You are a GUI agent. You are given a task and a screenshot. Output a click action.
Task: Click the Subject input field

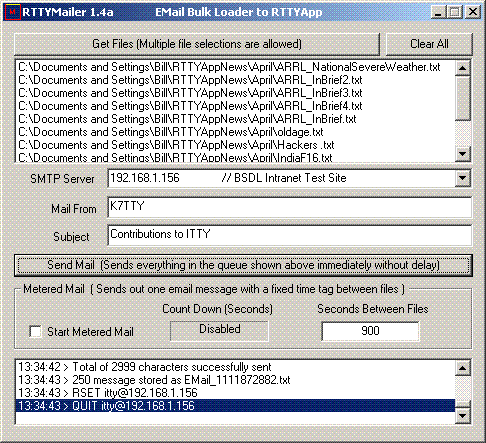coord(290,235)
